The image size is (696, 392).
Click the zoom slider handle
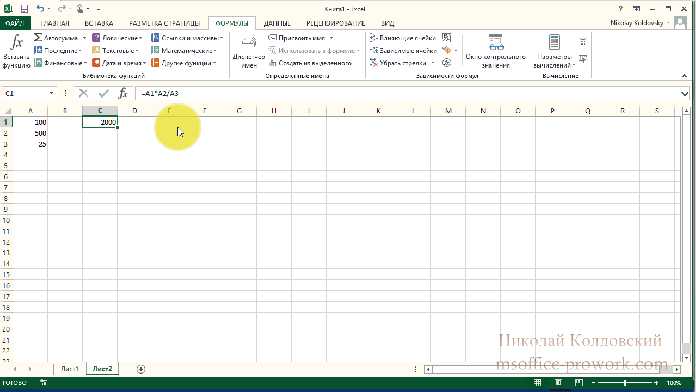[x=625, y=382]
